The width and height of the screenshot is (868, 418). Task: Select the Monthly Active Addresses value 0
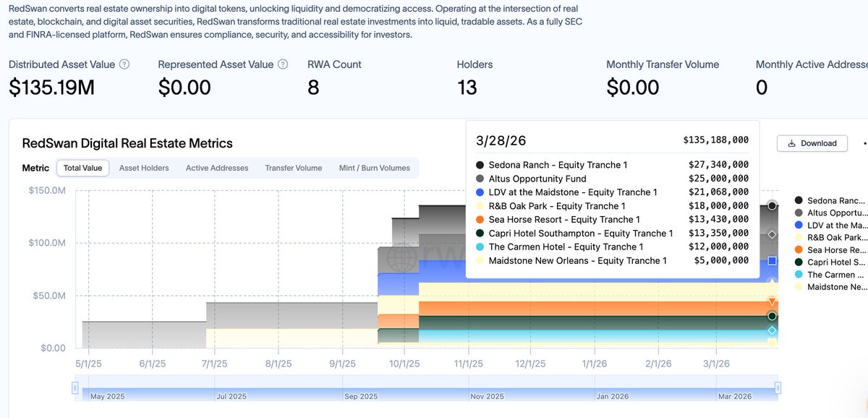762,88
